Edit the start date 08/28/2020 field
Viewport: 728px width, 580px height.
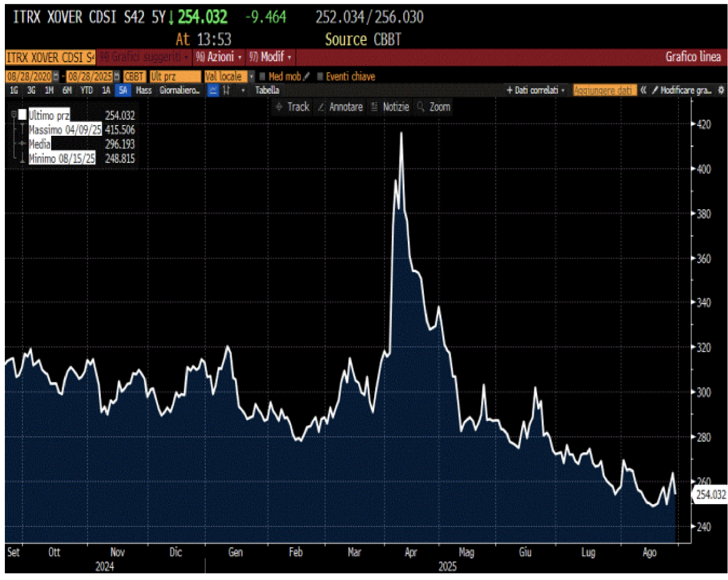point(29,76)
